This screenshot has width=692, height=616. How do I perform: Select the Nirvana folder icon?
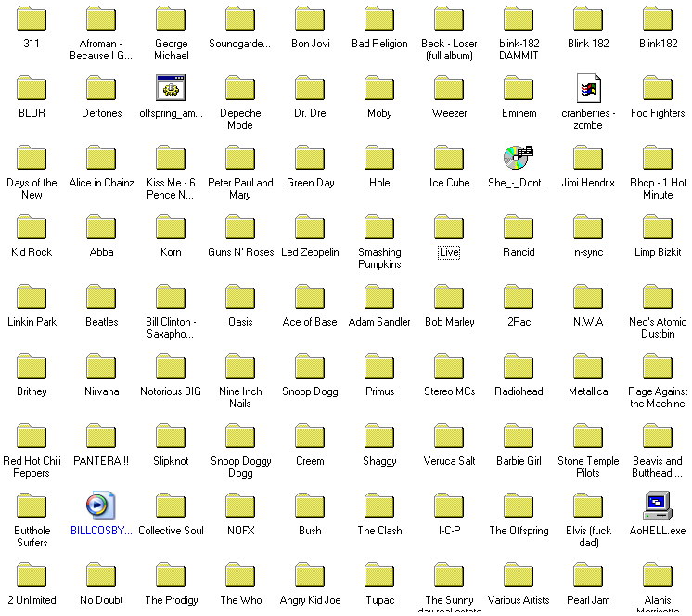(101, 366)
